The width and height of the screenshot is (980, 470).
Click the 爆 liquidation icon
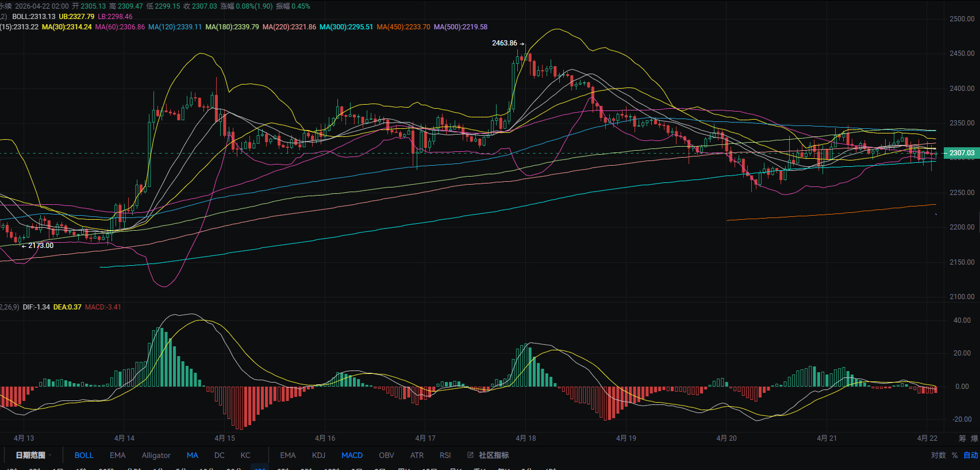(x=974, y=438)
